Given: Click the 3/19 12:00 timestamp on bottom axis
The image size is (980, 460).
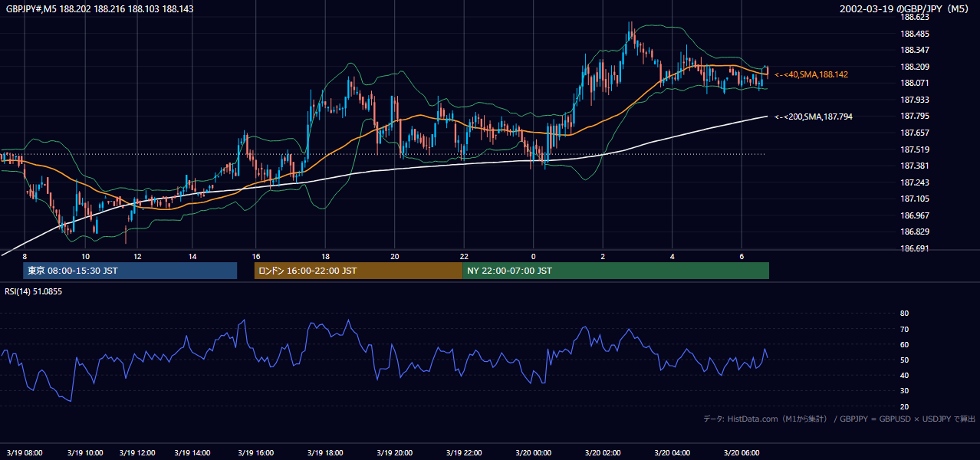Looking at the screenshot, I should coord(138,453).
